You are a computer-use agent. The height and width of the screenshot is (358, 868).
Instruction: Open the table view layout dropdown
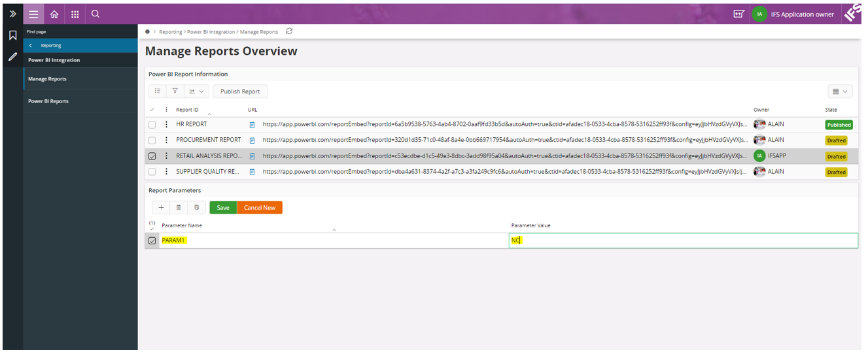840,91
